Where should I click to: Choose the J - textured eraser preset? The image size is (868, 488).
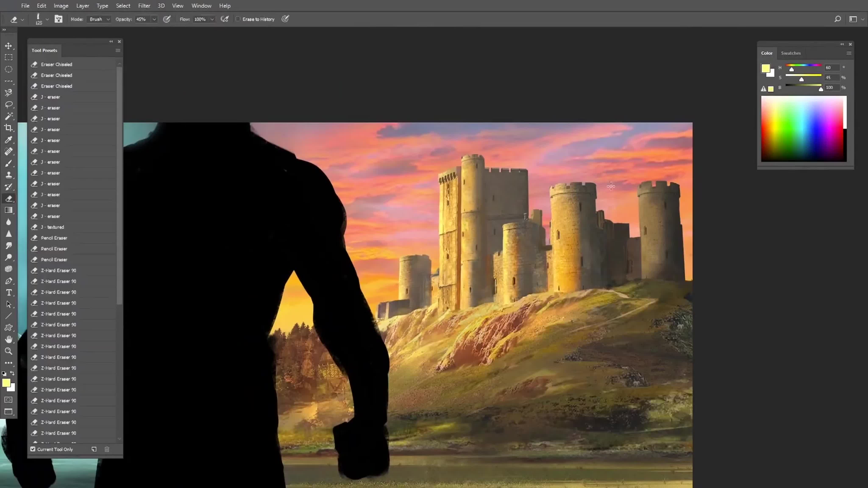click(x=55, y=227)
